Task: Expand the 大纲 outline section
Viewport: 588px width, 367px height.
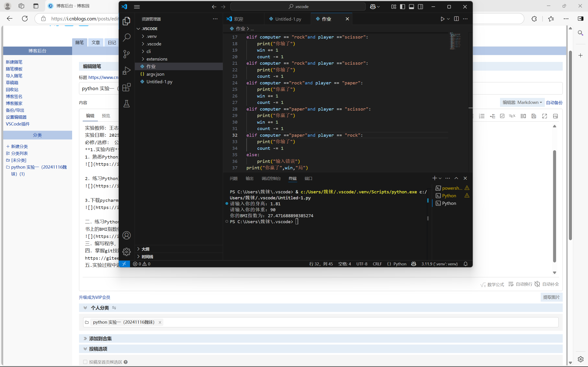Action: 145,249
